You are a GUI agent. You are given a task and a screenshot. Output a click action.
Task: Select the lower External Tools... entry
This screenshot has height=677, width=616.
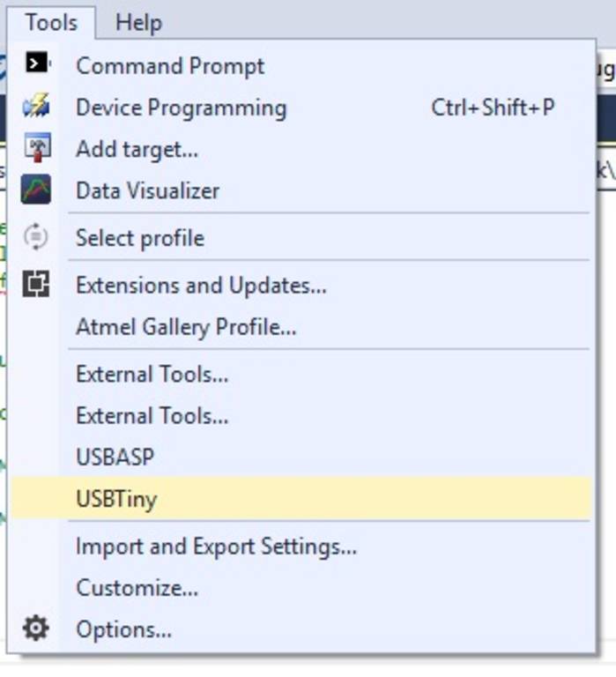pyautogui.click(x=152, y=415)
